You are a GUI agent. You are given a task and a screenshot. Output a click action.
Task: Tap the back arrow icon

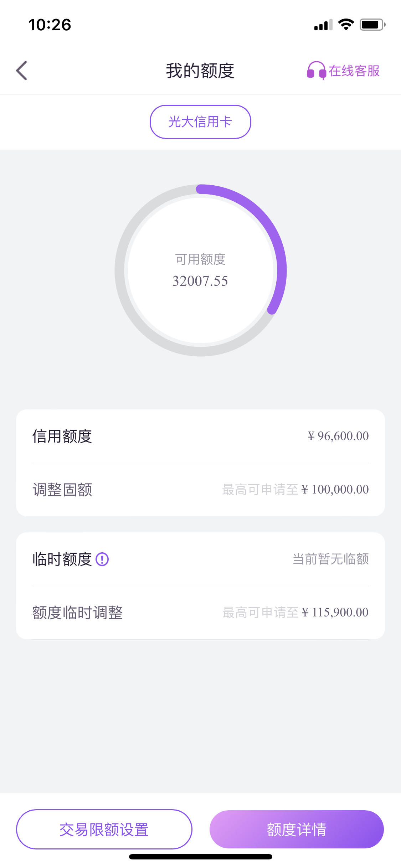point(22,71)
